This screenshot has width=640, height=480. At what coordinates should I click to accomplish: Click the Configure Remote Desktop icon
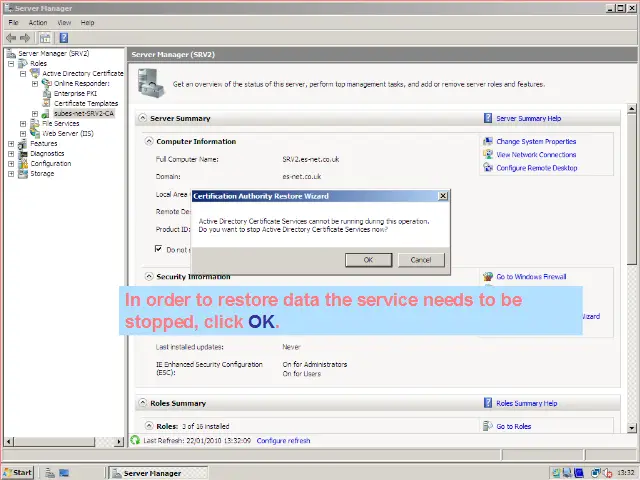click(x=488, y=168)
